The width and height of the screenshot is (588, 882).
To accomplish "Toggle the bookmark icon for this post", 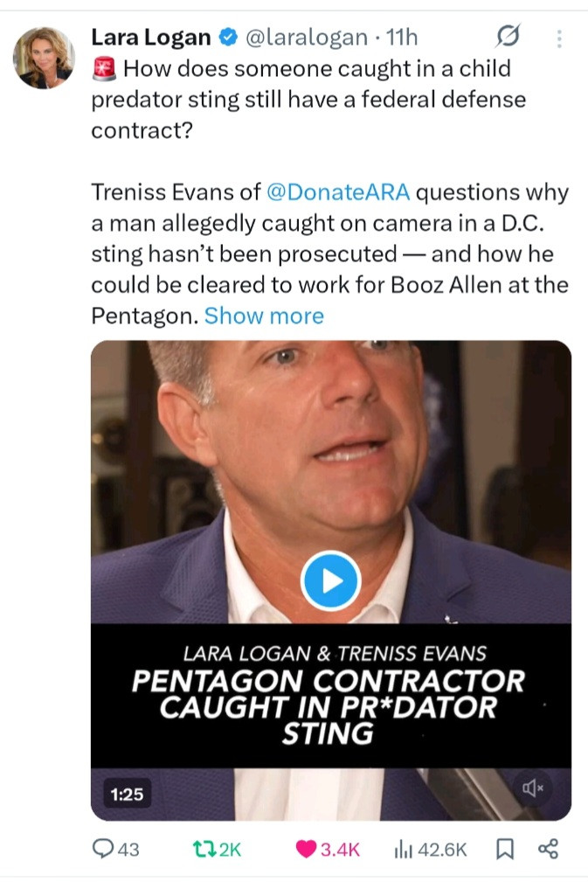I will click(x=504, y=848).
